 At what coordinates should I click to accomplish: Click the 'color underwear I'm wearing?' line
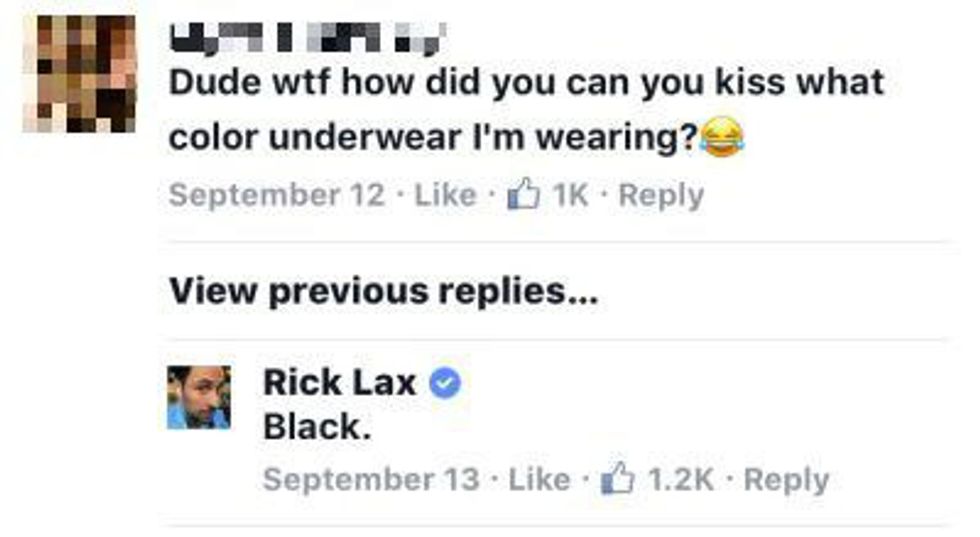coord(432,137)
